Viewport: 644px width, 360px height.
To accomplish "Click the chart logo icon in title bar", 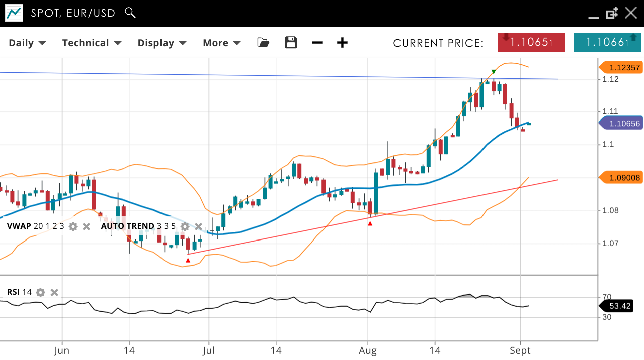I will [14, 13].
